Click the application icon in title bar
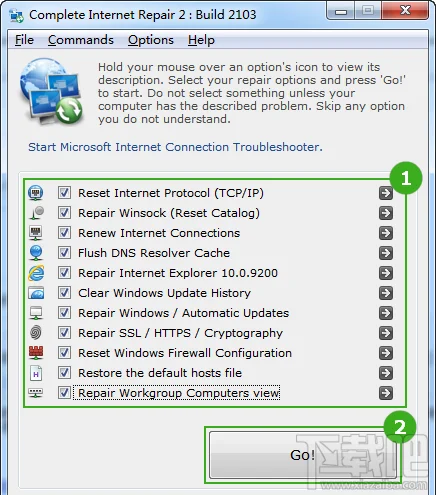The image size is (436, 495). click(x=16, y=15)
